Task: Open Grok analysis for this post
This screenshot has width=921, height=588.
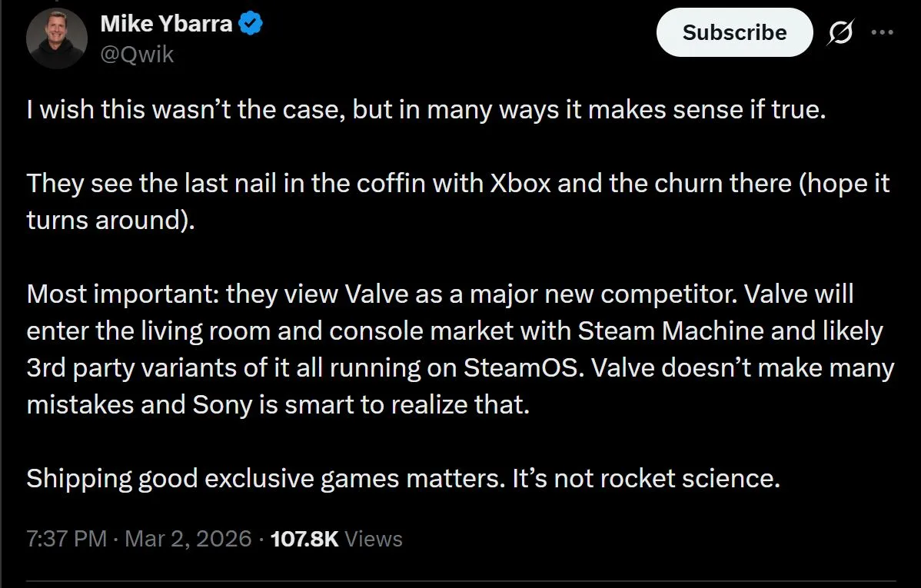Action: (840, 32)
